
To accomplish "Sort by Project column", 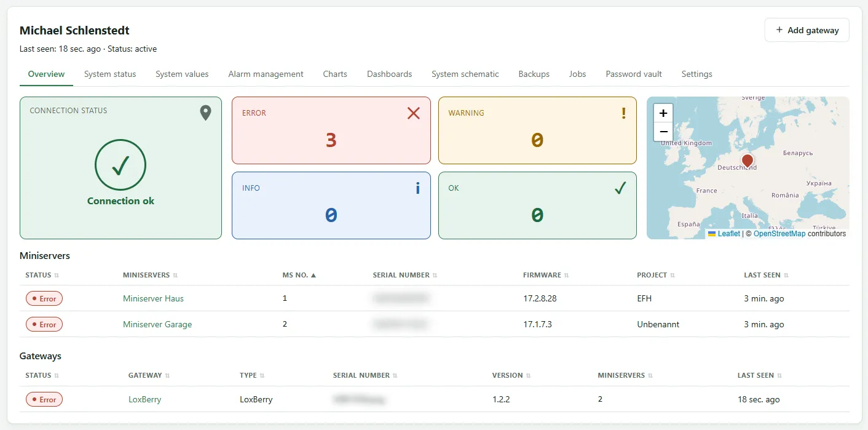I will [x=656, y=275].
